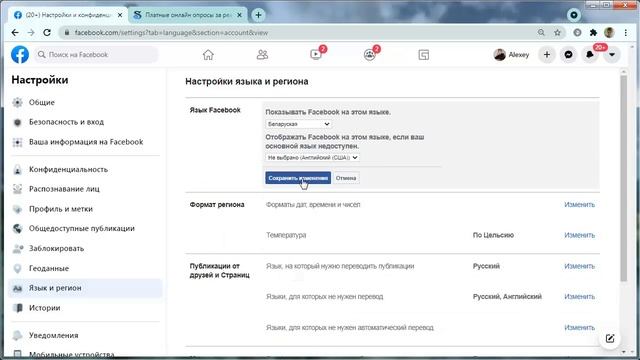Click Сохранить изменения button
The height and width of the screenshot is (360, 640).
click(298, 178)
